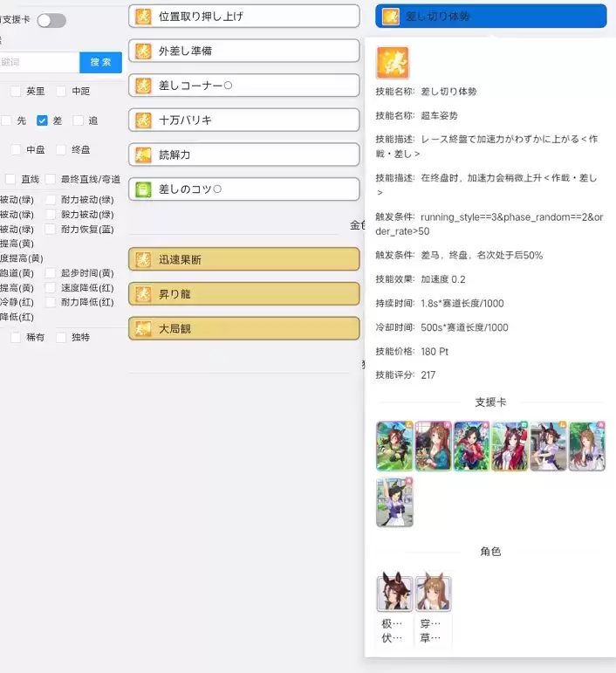Click the 触发条件 差马, 终盘 description
Viewport: 616px width, 673px height.
click(459, 256)
